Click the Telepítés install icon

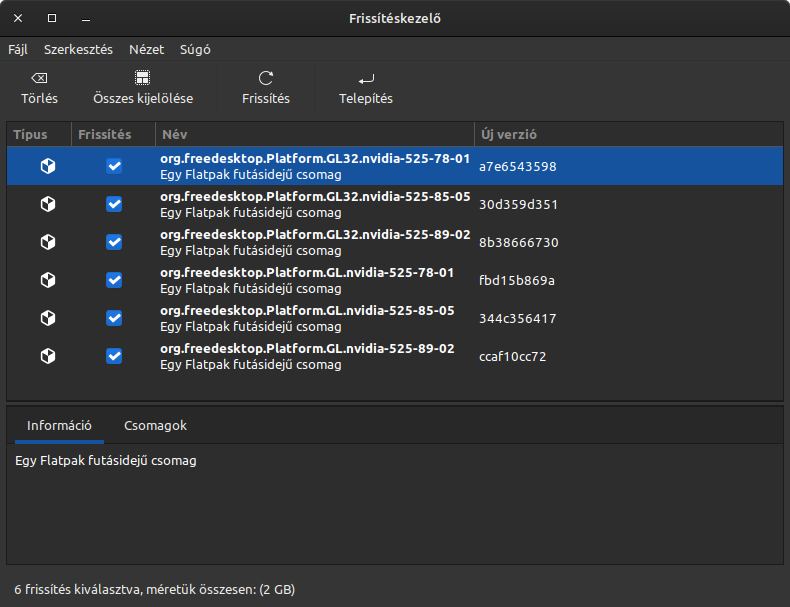[x=366, y=79]
